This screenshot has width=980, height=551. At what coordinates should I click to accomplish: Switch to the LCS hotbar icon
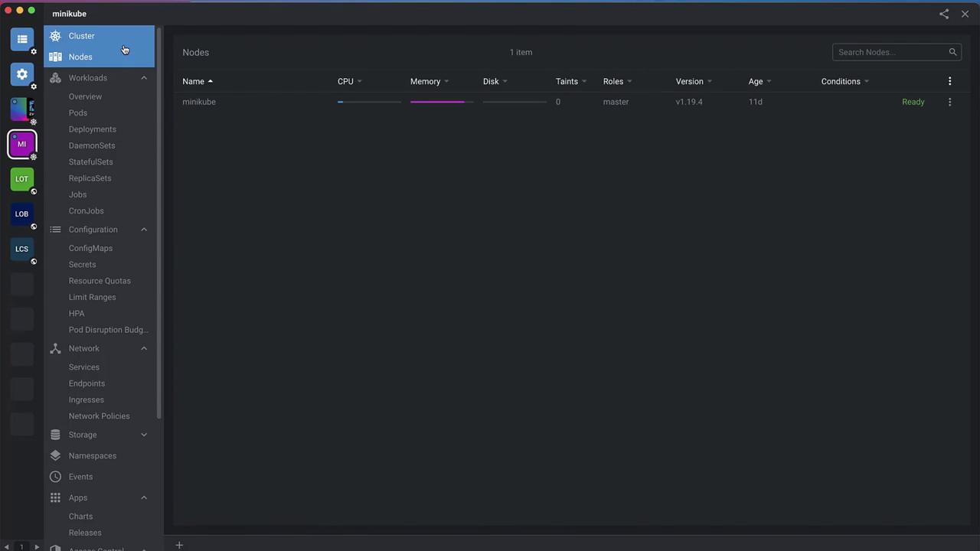tap(21, 249)
